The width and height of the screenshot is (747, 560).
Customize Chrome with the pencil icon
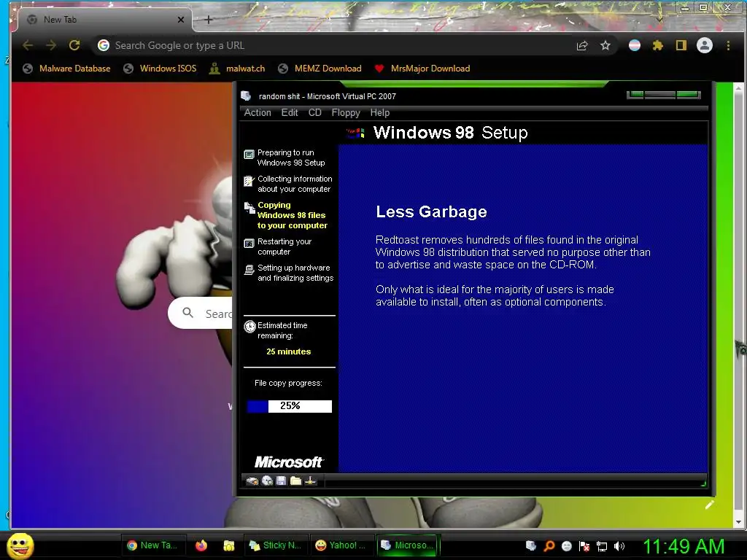709,505
